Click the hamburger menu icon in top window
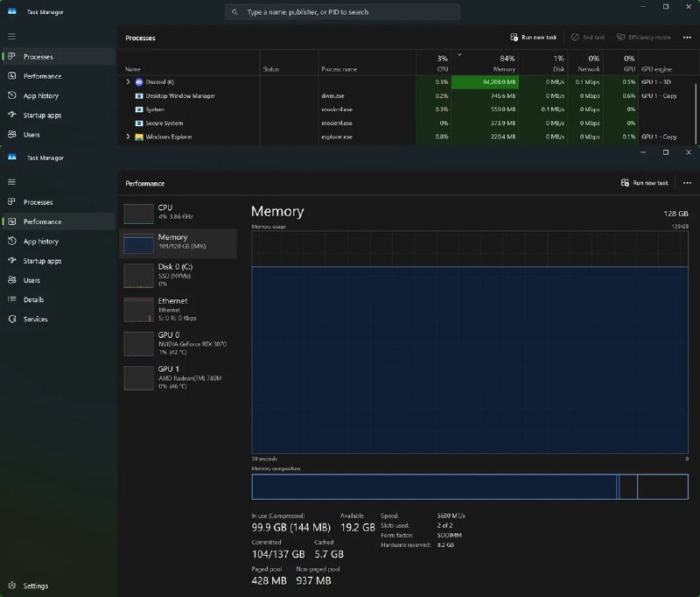Image resolution: width=700 pixels, height=597 pixels. (x=12, y=37)
